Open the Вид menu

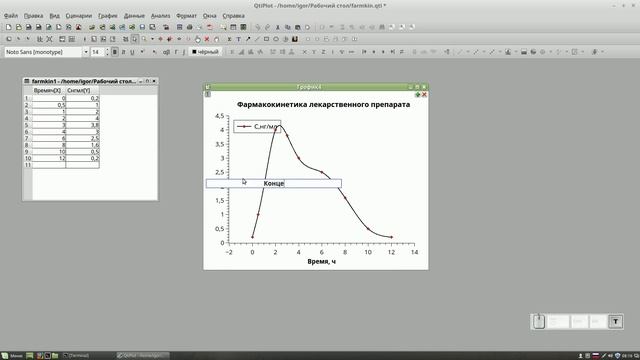(x=54, y=16)
